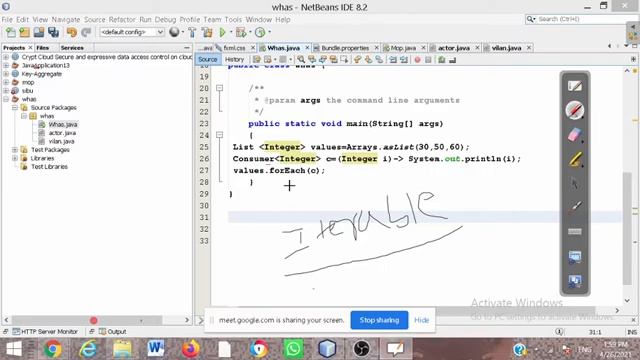The height and width of the screenshot is (360, 640).
Task: Switch to the Services panel tab
Action: pos(72,48)
